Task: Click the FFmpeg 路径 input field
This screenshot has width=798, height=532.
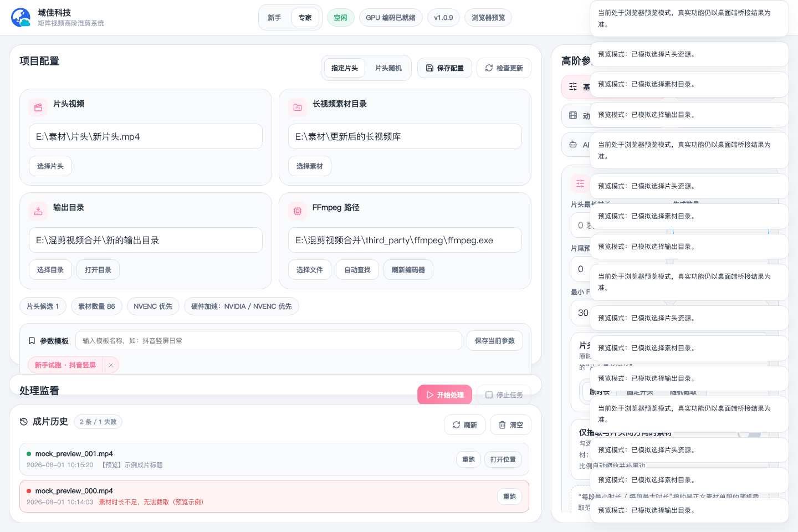Action: 405,240
